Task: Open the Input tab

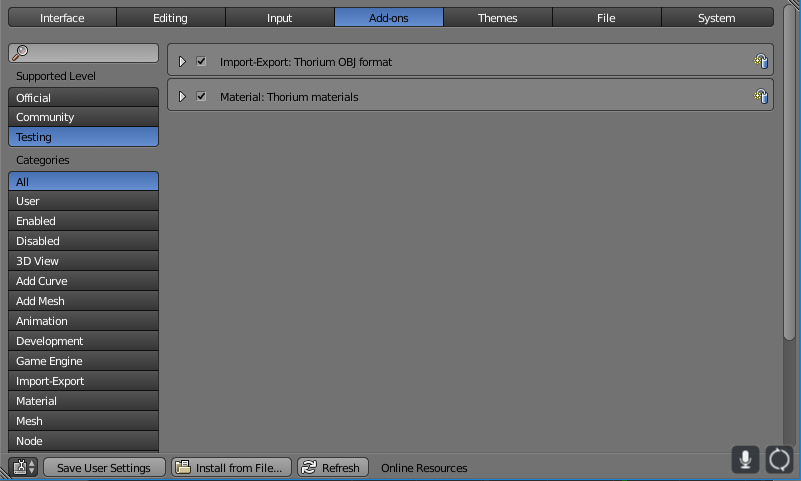Action: 279,17
